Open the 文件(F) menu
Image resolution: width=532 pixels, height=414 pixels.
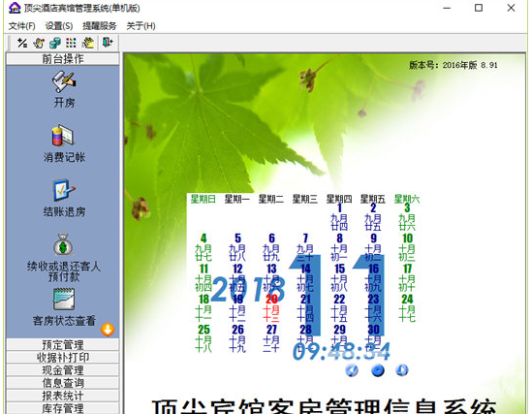[x=21, y=26]
